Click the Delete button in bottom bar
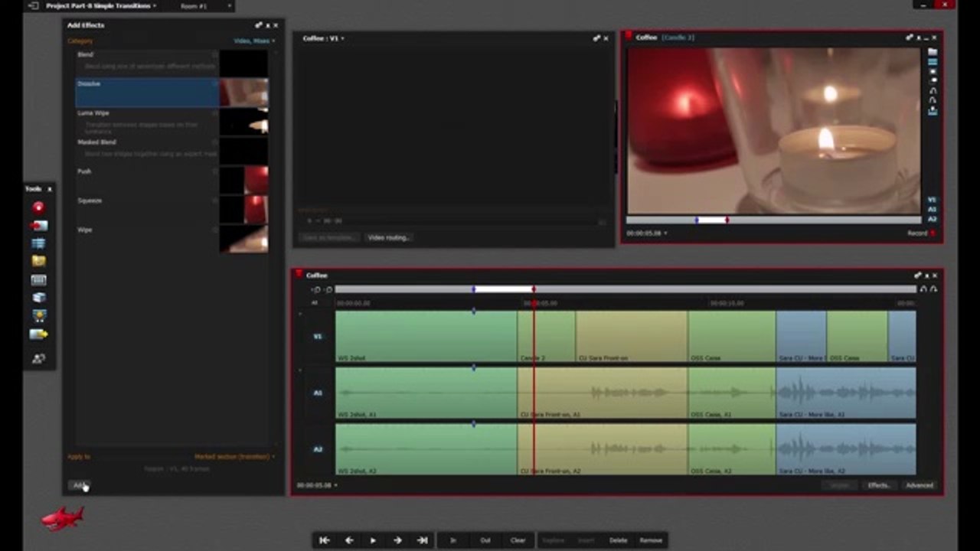Viewport: 980px width, 551px height. (618, 540)
